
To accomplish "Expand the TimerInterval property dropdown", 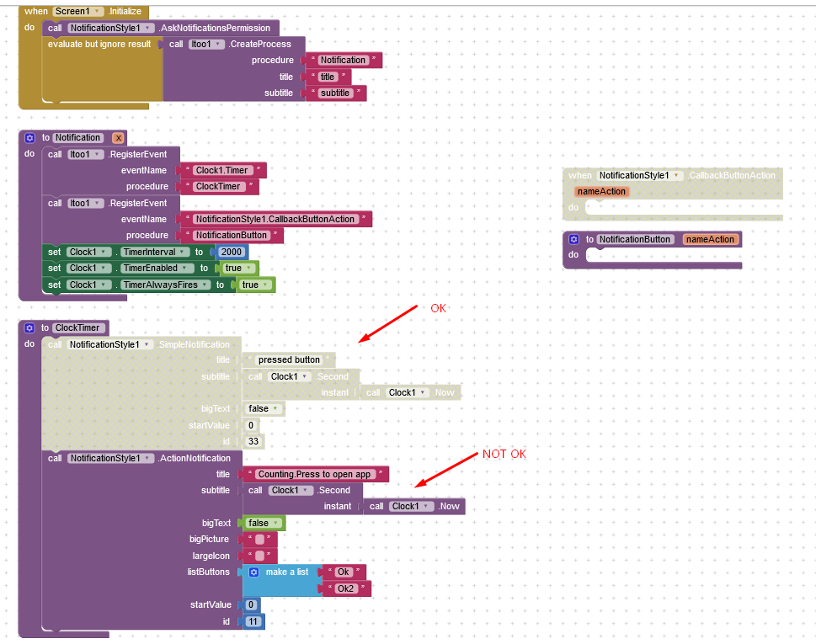I will 153,253.
